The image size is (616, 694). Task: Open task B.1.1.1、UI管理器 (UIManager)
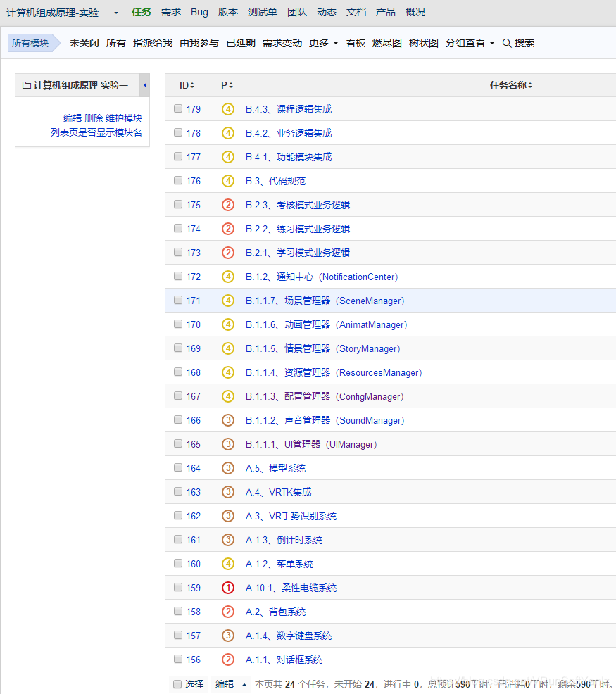(311, 444)
